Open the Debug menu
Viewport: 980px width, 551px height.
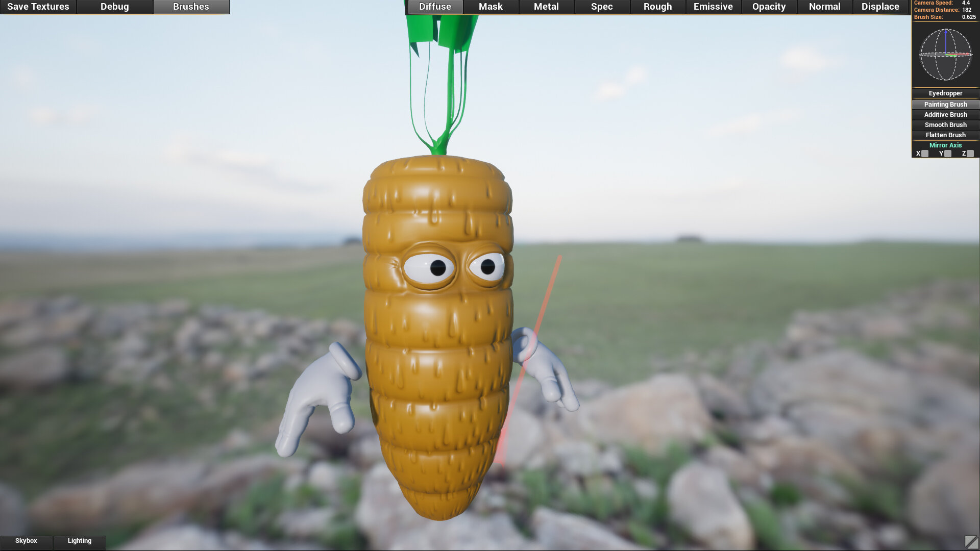115,7
